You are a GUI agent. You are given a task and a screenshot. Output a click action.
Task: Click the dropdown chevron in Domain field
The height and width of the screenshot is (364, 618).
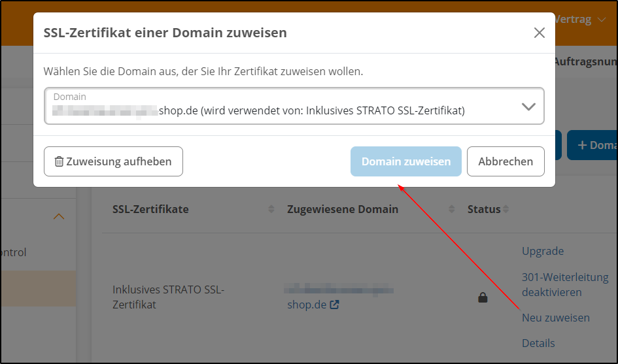point(528,107)
